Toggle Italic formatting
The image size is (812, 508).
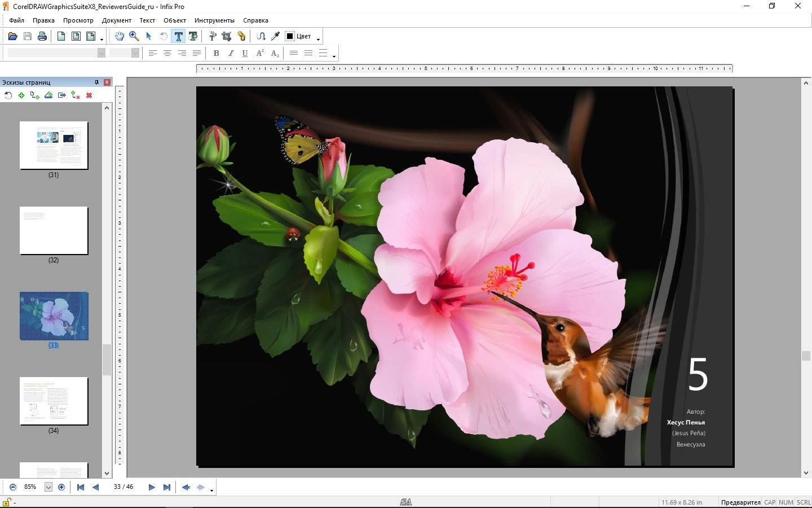[231, 53]
